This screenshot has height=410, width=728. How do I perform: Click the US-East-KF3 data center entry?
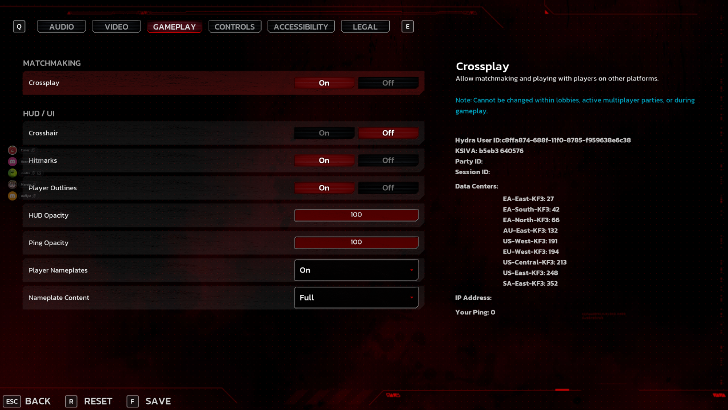click(x=530, y=273)
